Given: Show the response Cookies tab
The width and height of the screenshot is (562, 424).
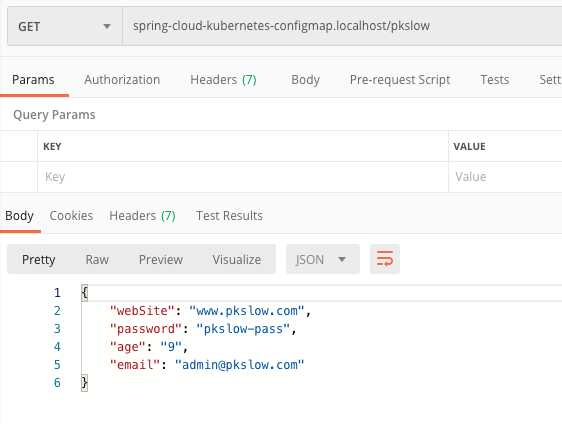Looking at the screenshot, I should tap(71, 216).
